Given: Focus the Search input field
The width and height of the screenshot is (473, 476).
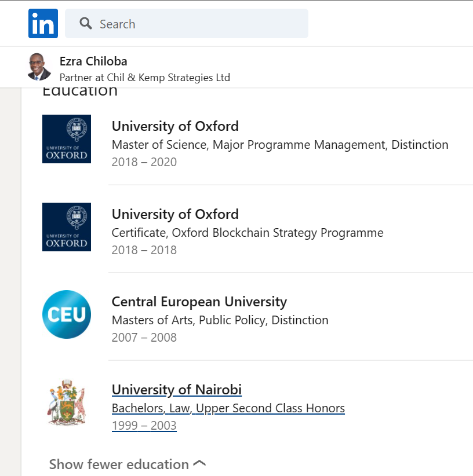Looking at the screenshot, I should coord(197,24).
